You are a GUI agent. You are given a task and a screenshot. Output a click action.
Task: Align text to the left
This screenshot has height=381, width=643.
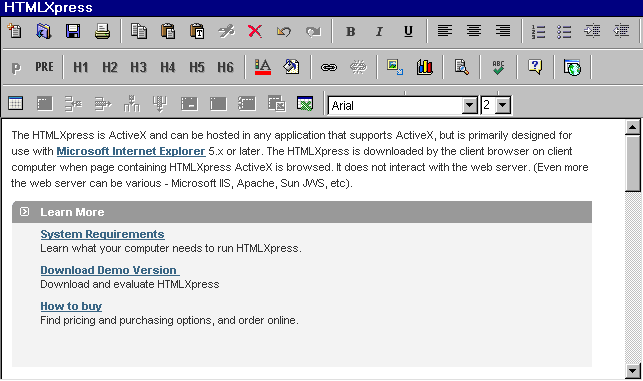coord(445,31)
